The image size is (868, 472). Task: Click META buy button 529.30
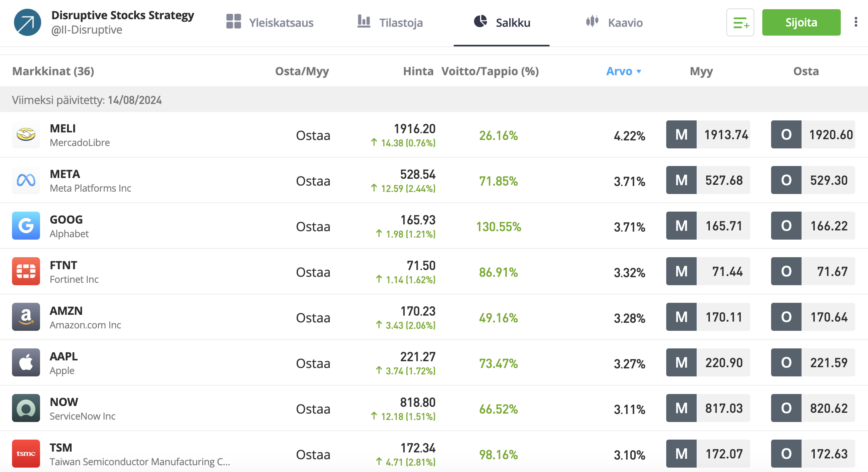813,180
